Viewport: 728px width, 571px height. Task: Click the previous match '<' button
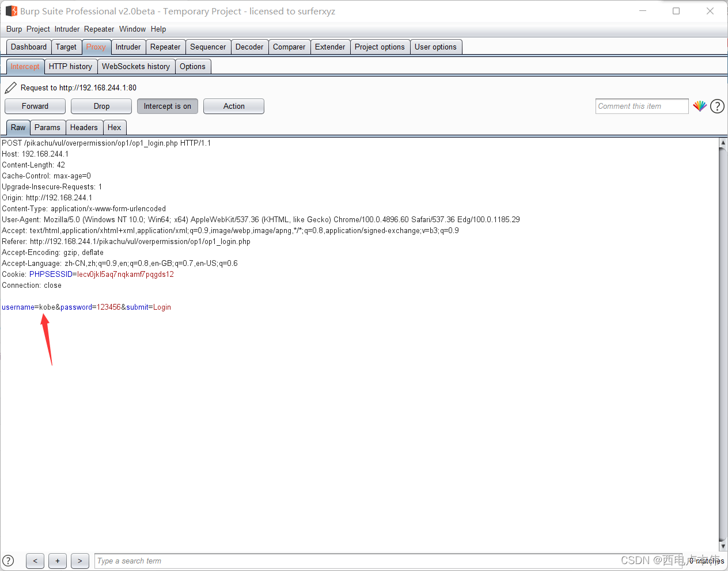pyautogui.click(x=35, y=561)
